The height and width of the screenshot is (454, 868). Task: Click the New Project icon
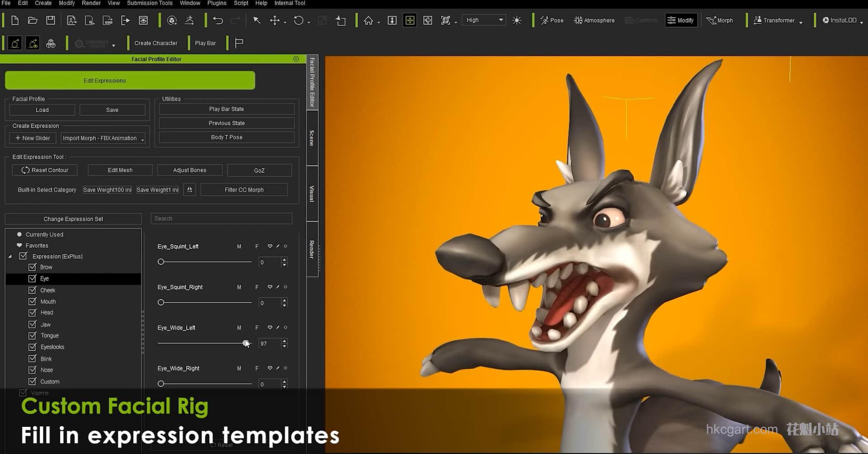[15, 20]
